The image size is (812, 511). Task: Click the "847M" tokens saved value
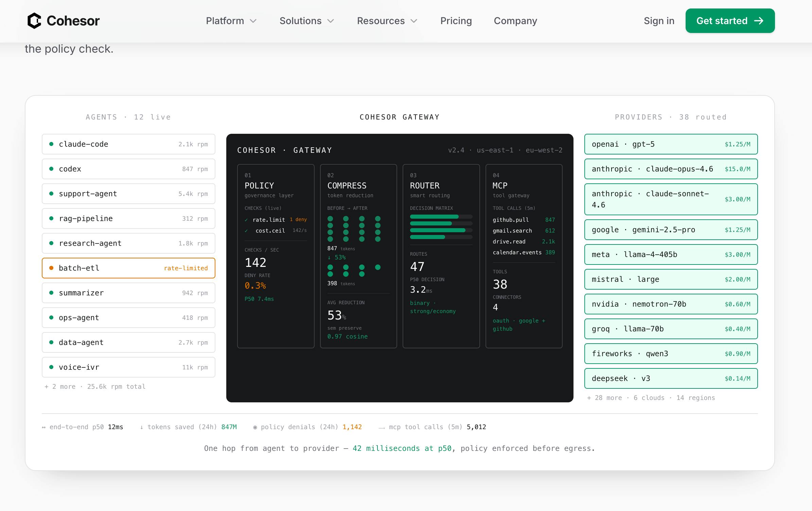click(229, 427)
